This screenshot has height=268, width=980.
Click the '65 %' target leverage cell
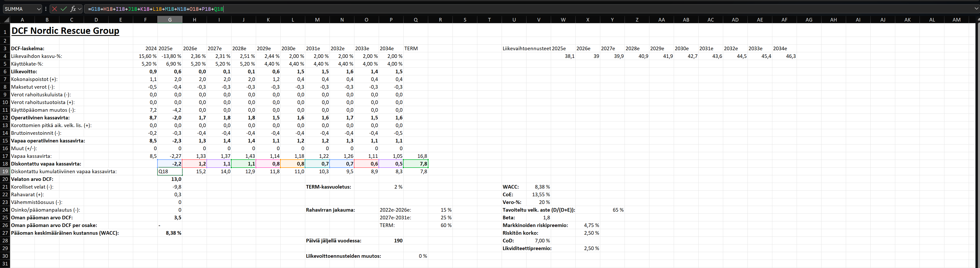pos(612,210)
